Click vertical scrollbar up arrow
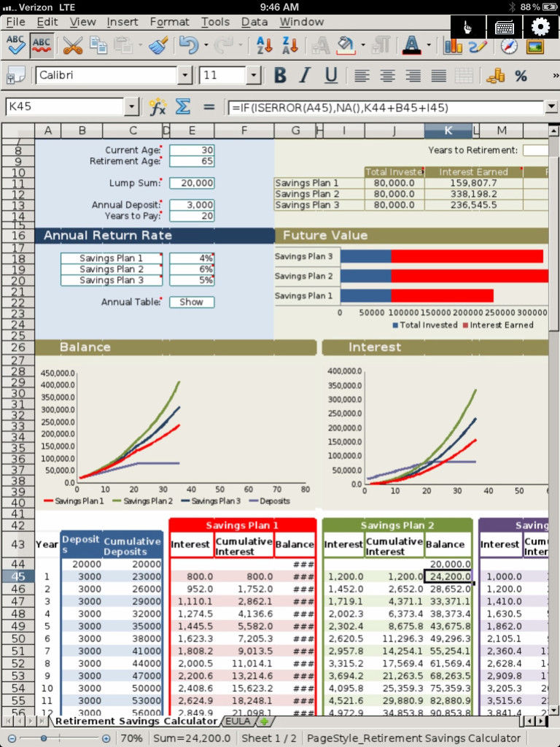The image size is (560, 747). 554,130
